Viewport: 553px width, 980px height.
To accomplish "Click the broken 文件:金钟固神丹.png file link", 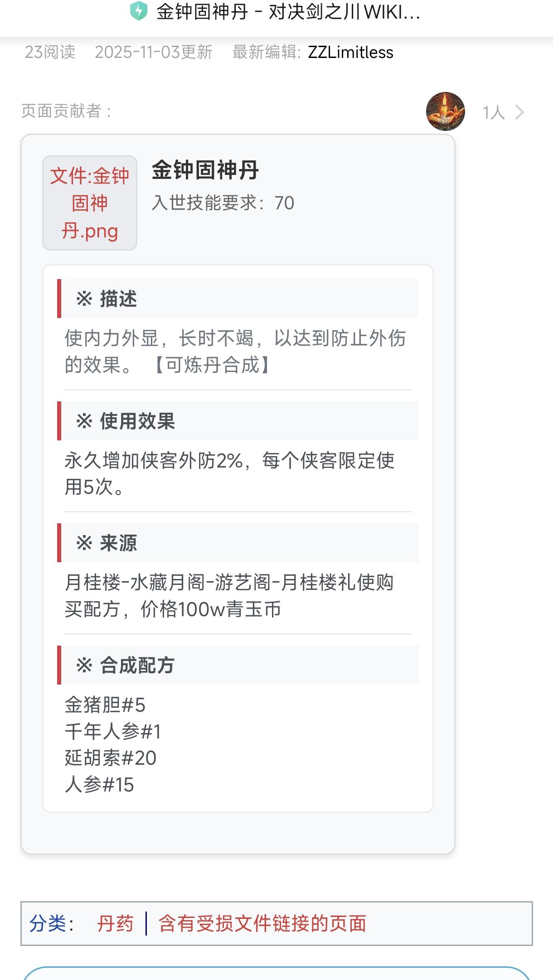I will coord(90,203).
